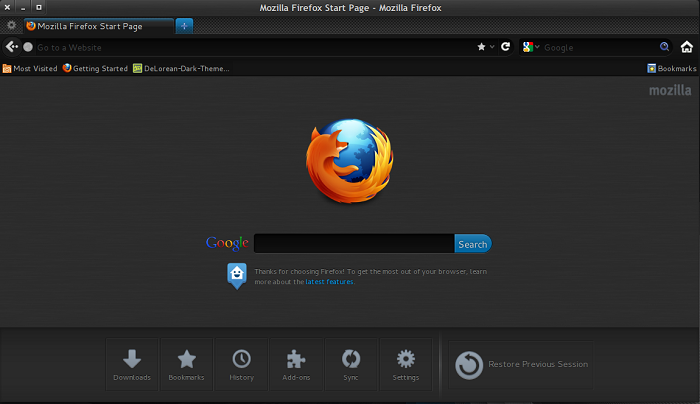Minimize the Firefox window
The width and height of the screenshot is (700, 404).
[23, 7]
